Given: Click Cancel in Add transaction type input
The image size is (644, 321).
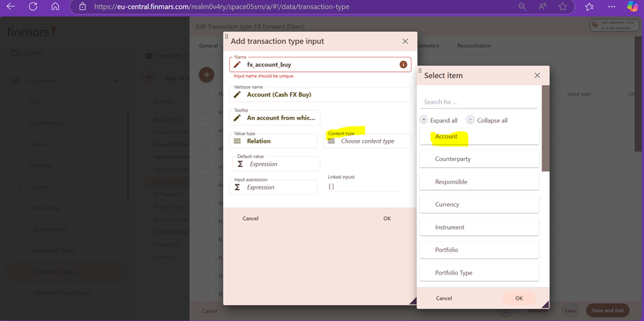Looking at the screenshot, I should click(x=250, y=219).
